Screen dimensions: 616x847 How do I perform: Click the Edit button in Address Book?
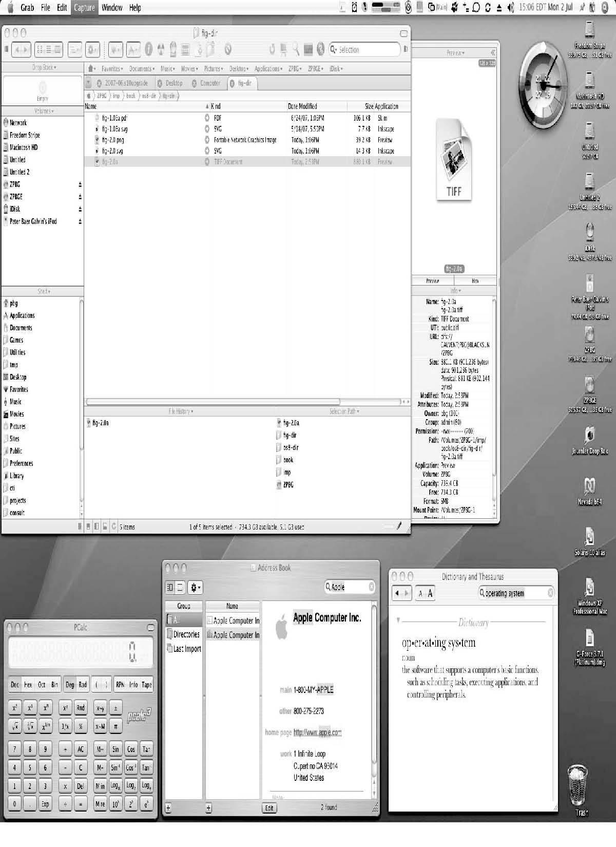coord(269,807)
